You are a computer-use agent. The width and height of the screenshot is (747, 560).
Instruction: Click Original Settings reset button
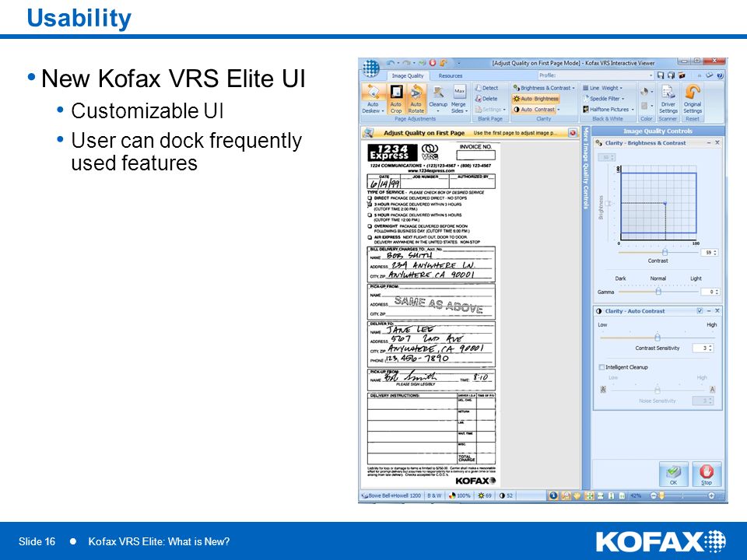(x=693, y=99)
